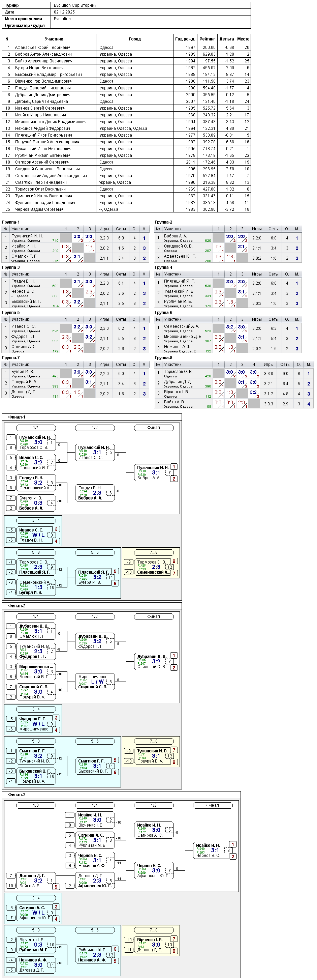
Task: Click the Группа-3 heading
Action: tap(11, 267)
